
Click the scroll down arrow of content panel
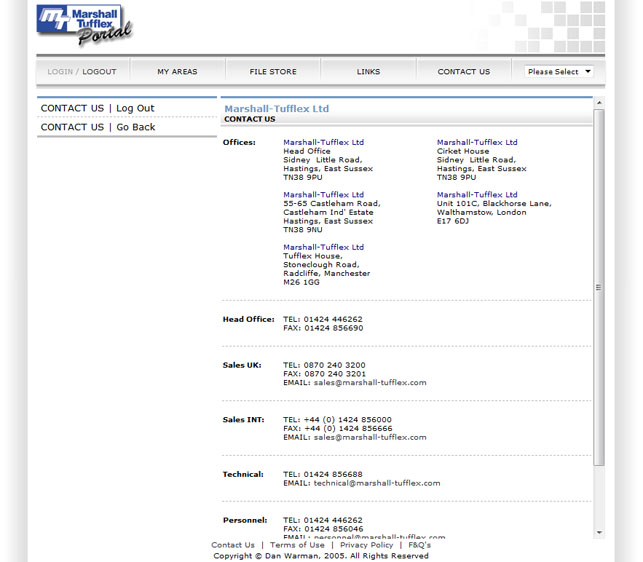point(599,532)
